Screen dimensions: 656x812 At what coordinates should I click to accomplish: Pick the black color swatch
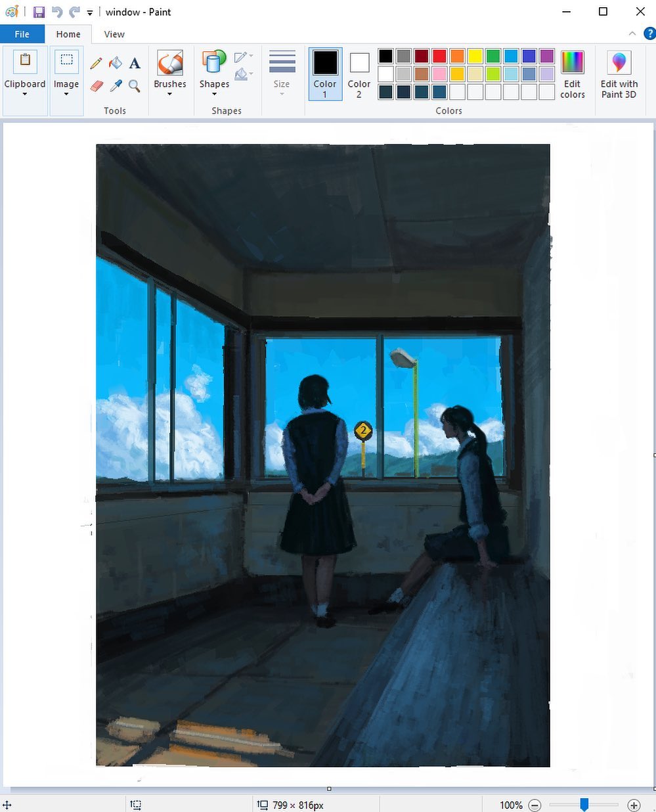tap(386, 56)
